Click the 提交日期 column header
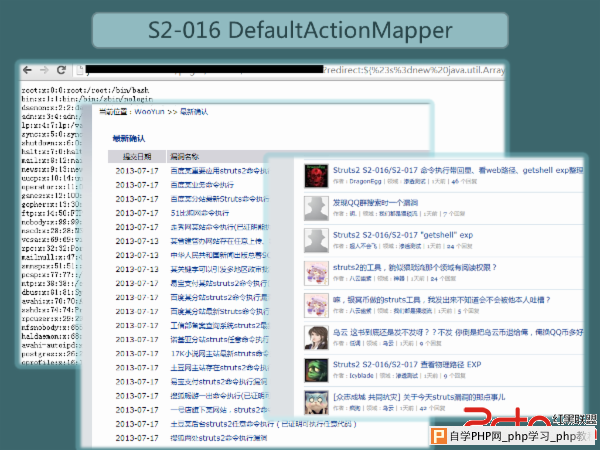 137,157
